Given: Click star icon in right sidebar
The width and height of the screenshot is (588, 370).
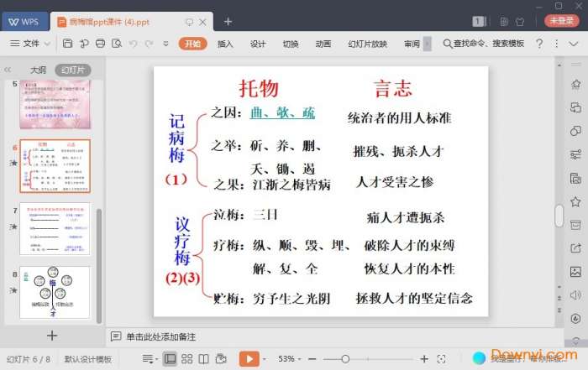Looking at the screenshot, I should [575, 202].
